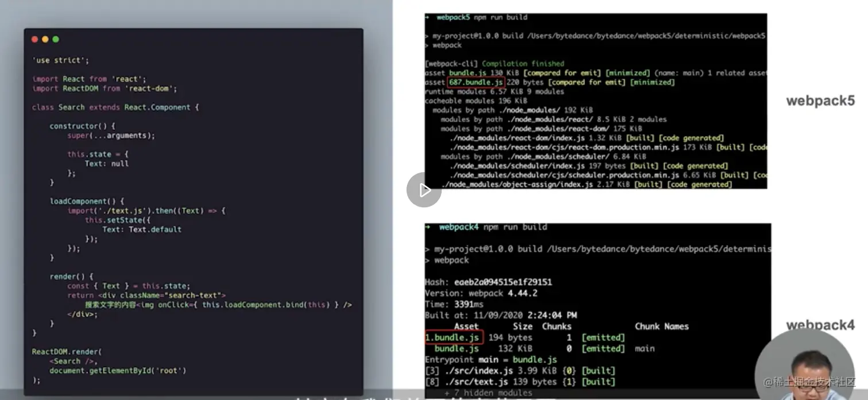Viewport: 868px width, 400px height.
Task: Click the class Search extends React.Component line
Action: 115,107
